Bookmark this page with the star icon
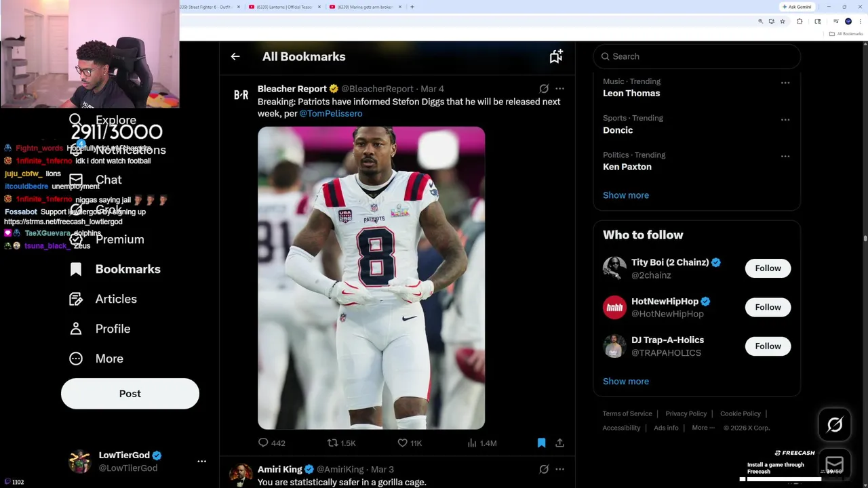The image size is (868, 488). tap(782, 22)
